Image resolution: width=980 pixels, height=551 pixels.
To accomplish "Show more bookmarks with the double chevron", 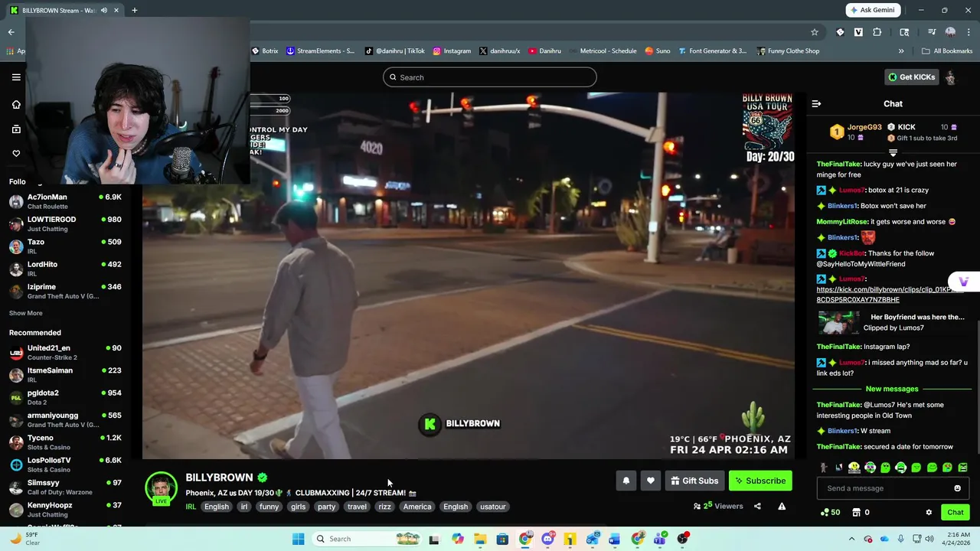I will [901, 51].
